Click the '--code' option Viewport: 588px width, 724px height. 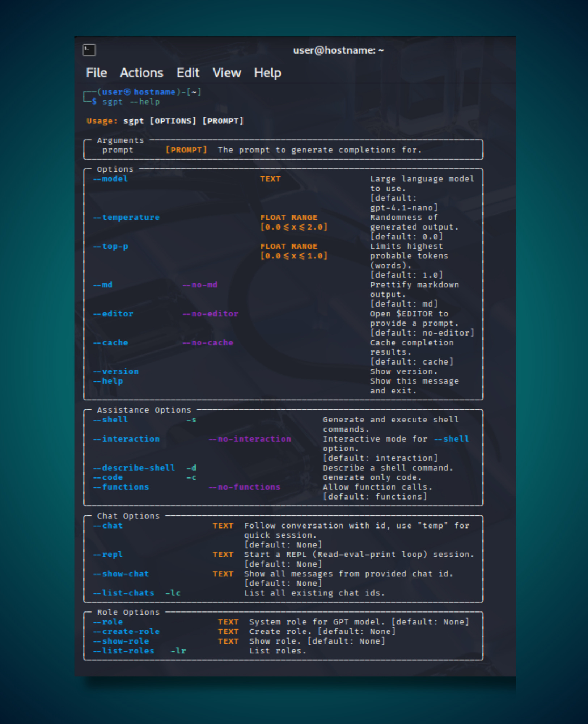tap(108, 477)
